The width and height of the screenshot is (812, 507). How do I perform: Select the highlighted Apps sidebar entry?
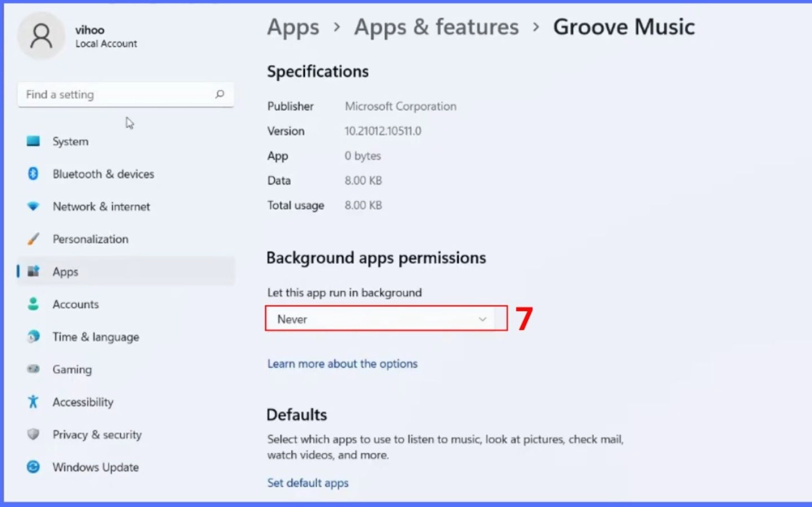click(64, 272)
